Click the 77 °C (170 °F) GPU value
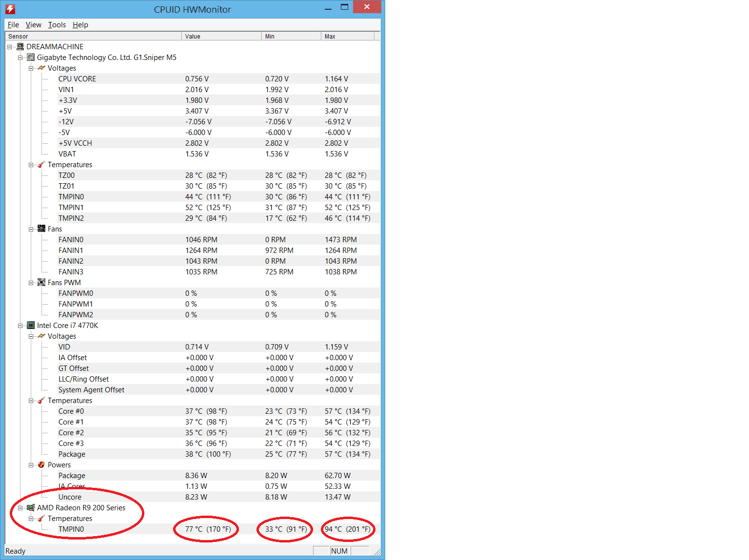The image size is (749, 560). (208, 529)
